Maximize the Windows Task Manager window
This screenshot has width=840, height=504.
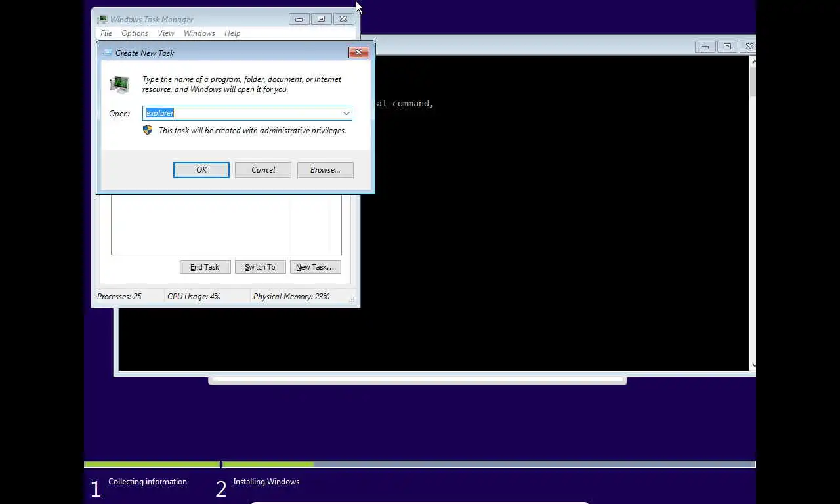pyautogui.click(x=321, y=19)
